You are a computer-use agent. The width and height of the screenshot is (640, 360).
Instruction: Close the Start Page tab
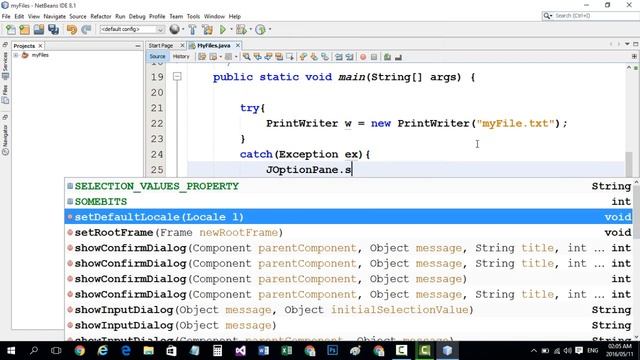click(182, 45)
